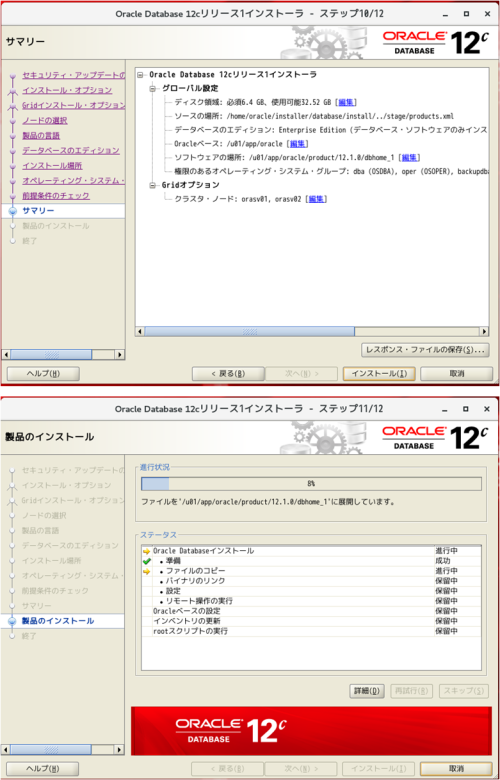Click データベースのエディション Enterprise Edition row
Screen dimensions: 500x780
click(330, 130)
